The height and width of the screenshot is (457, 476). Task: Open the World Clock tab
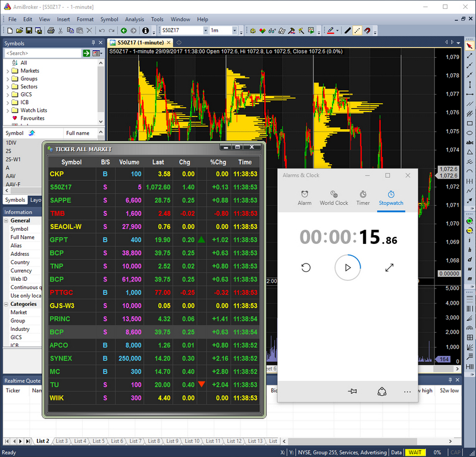(334, 198)
